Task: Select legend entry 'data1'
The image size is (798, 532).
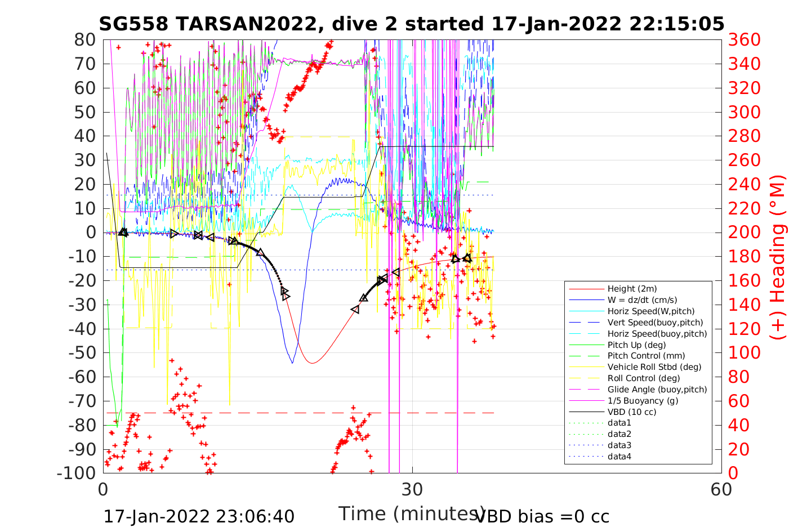Action: pyautogui.click(x=619, y=423)
